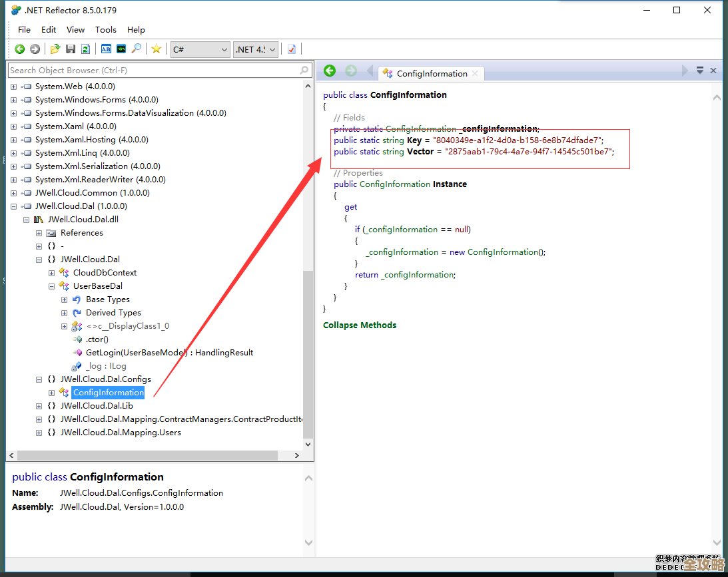
Task: Click the Collapse Methods link
Action: 360,325
